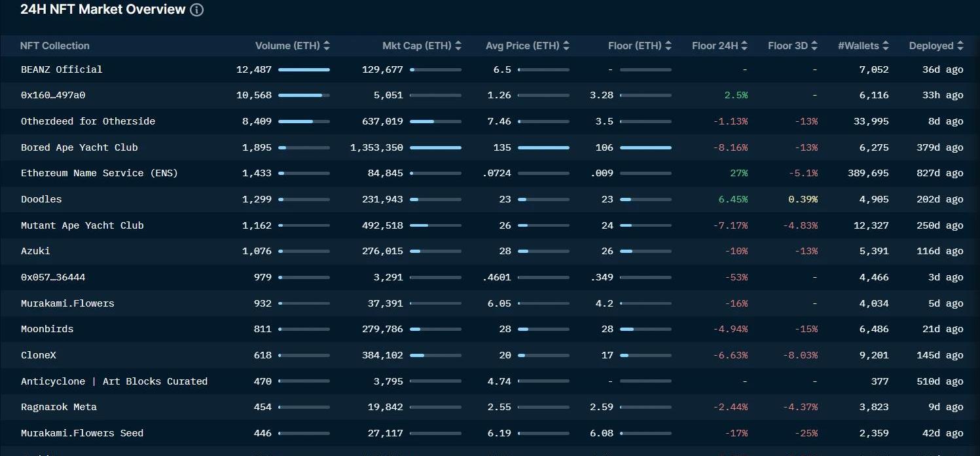Click the -15% floor 3D value for Moonbirds

coord(807,329)
